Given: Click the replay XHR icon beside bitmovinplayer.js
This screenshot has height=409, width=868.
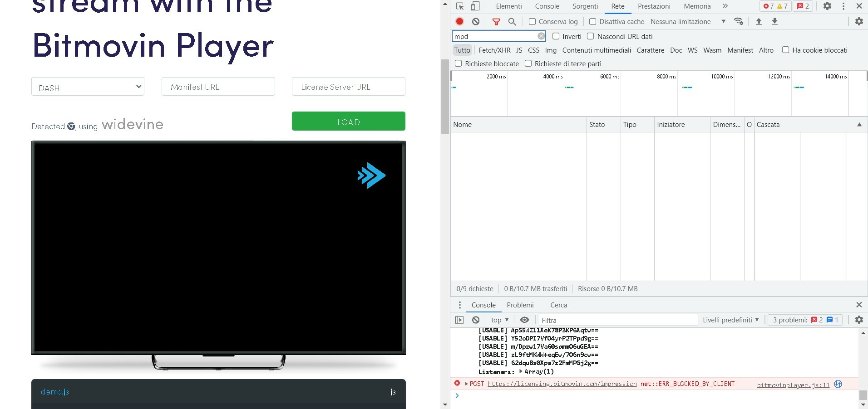Looking at the screenshot, I should coord(838,384).
